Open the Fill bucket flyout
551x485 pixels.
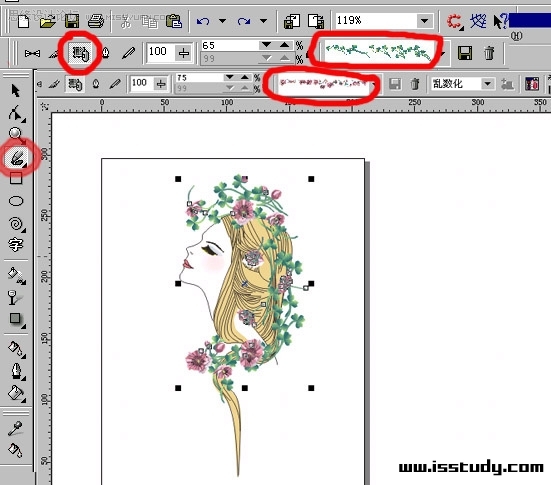(x=16, y=393)
